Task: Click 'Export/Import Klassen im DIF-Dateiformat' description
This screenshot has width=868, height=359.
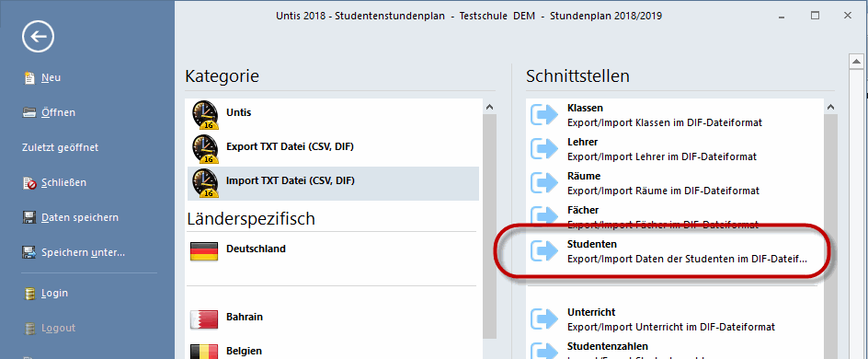Action: click(x=665, y=122)
